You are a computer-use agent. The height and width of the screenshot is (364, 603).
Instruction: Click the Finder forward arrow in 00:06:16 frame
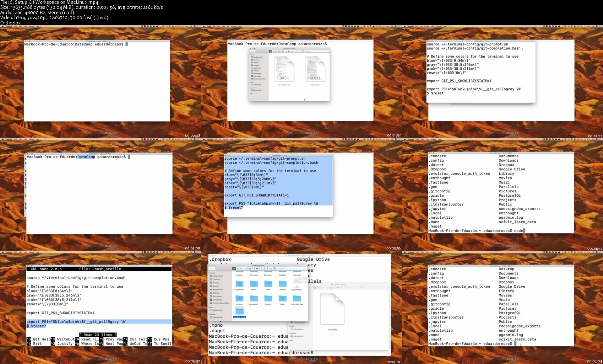[214, 269]
